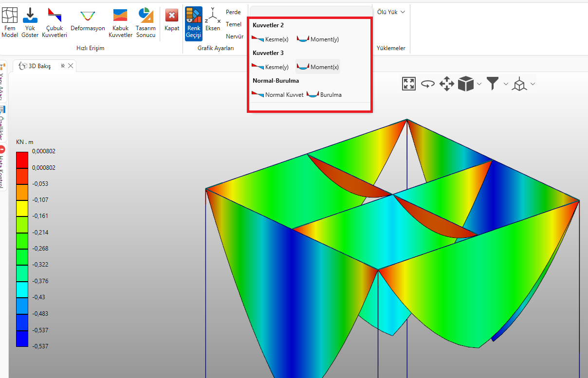
Task: Open the solid cube view style dropdown
Action: [479, 84]
